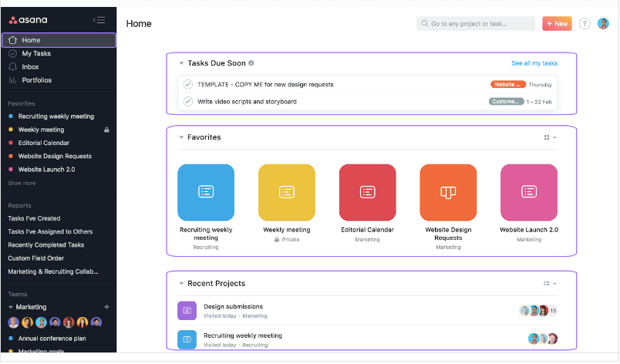Screen dimensions: 620x364
Task: Open the help question mark icon
Action: click(585, 24)
